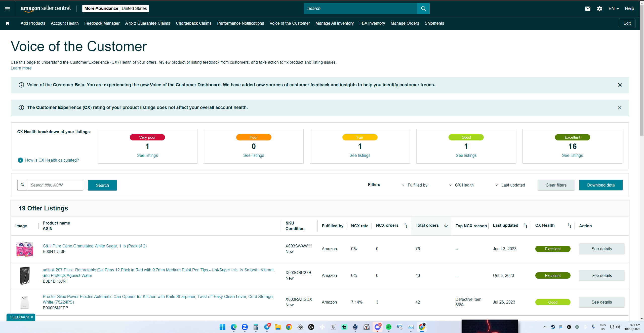Viewport: 644px width, 333px height.
Task: Focus the header Search field
Action: 360,9
